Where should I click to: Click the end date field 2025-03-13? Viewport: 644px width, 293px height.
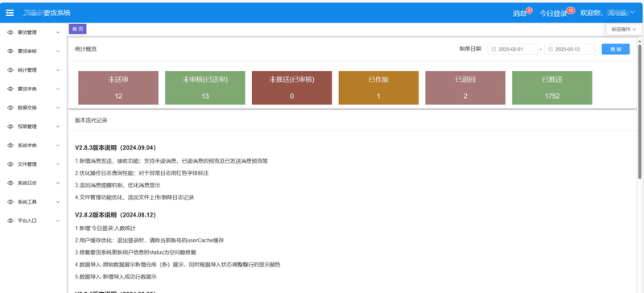pos(569,49)
